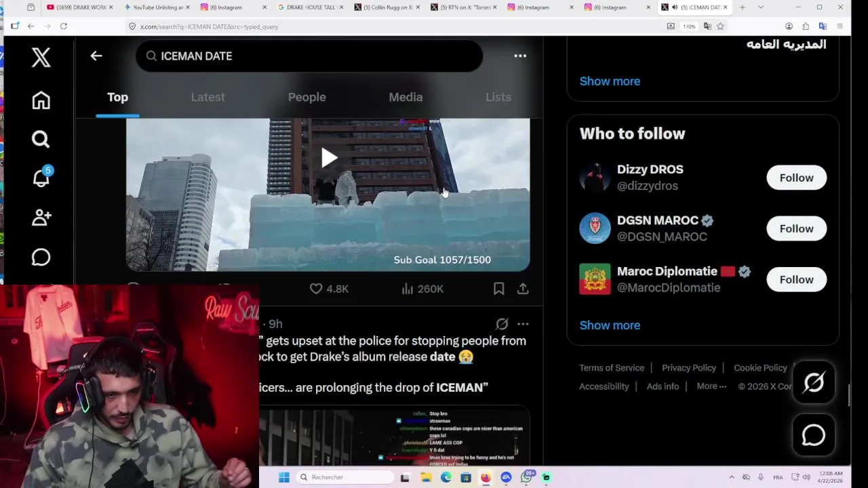Expand the browser tab list dropdown

coord(761,7)
